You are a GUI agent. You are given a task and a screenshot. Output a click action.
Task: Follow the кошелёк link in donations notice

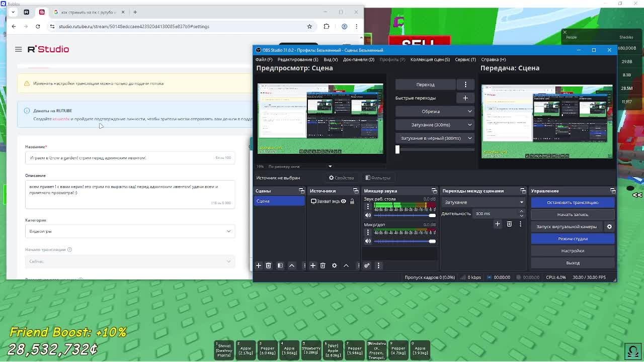(x=61, y=119)
